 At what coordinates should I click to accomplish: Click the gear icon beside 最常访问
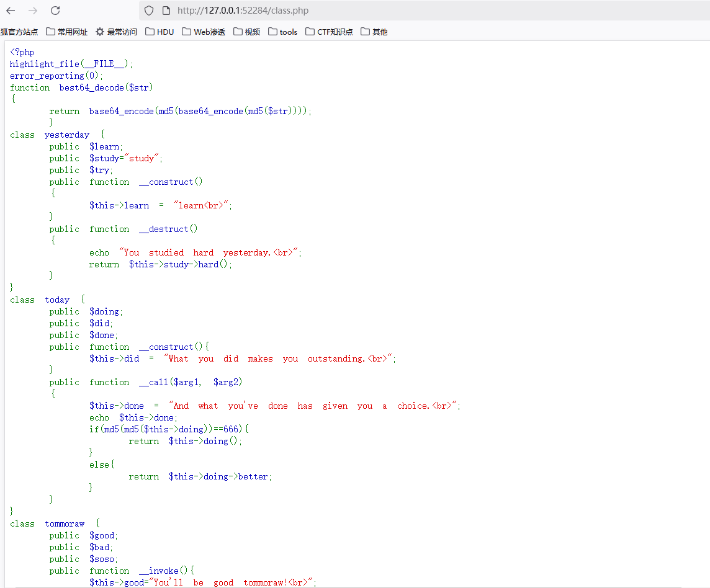pos(100,32)
